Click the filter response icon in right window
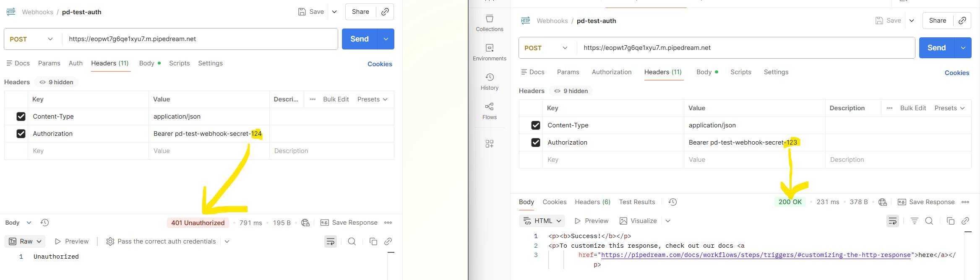The height and width of the screenshot is (280, 980). pyautogui.click(x=915, y=221)
